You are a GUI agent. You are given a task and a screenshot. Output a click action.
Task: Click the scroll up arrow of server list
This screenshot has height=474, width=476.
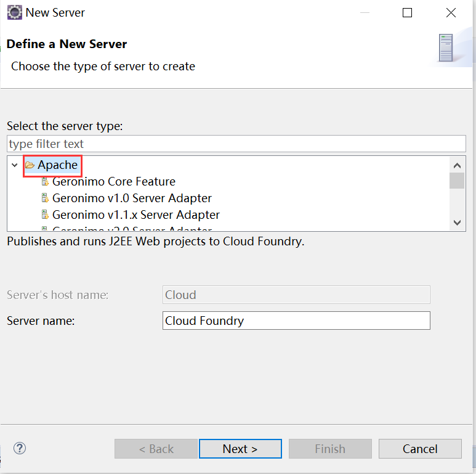click(x=457, y=165)
